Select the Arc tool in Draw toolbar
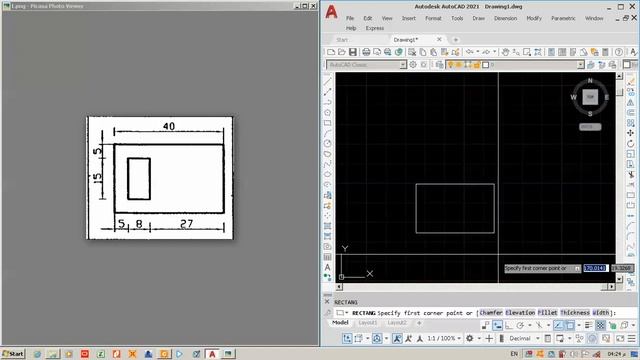The width and height of the screenshot is (640, 360). click(327, 133)
